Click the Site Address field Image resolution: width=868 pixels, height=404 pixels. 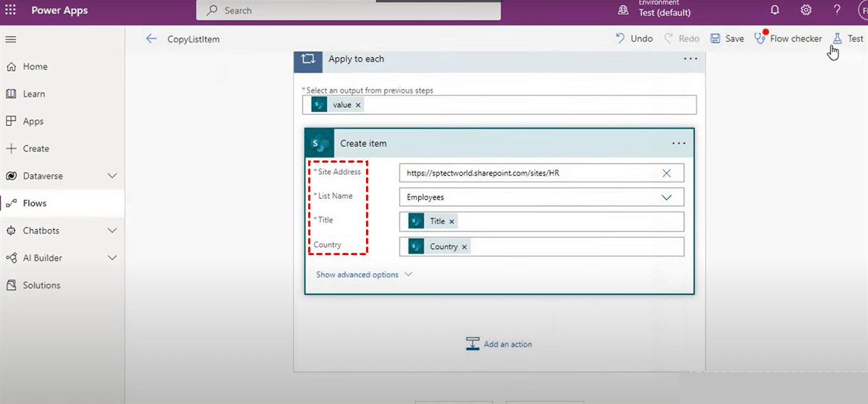pyautogui.click(x=541, y=173)
